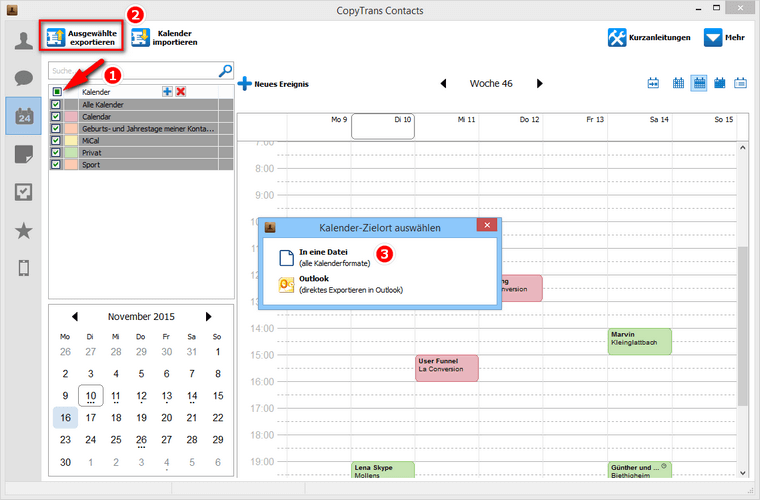Select November 10 in mini calendar

tap(91, 396)
